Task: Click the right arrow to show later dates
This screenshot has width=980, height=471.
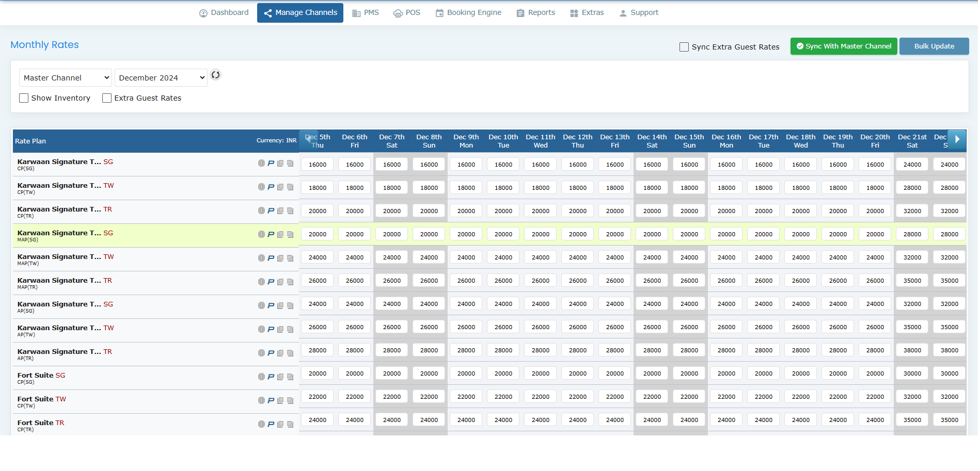Action: (958, 140)
